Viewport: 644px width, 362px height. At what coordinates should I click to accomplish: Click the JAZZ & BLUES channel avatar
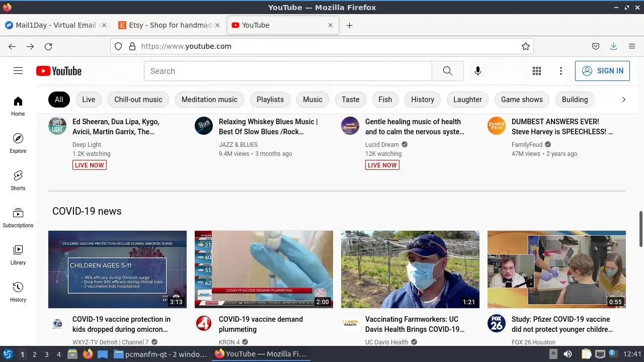tap(204, 126)
